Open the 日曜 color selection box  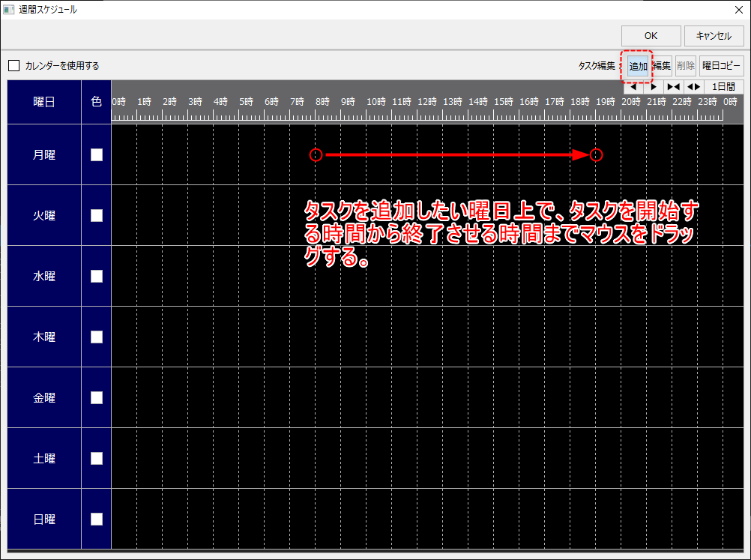click(x=96, y=519)
